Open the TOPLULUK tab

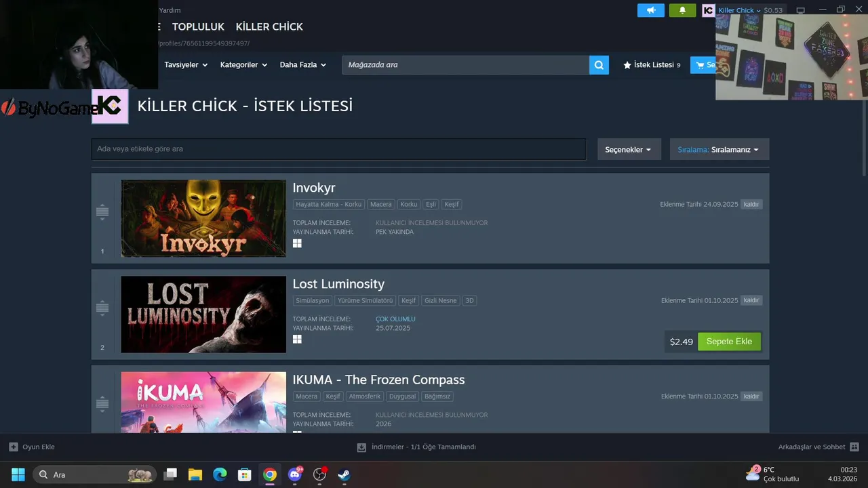[198, 26]
